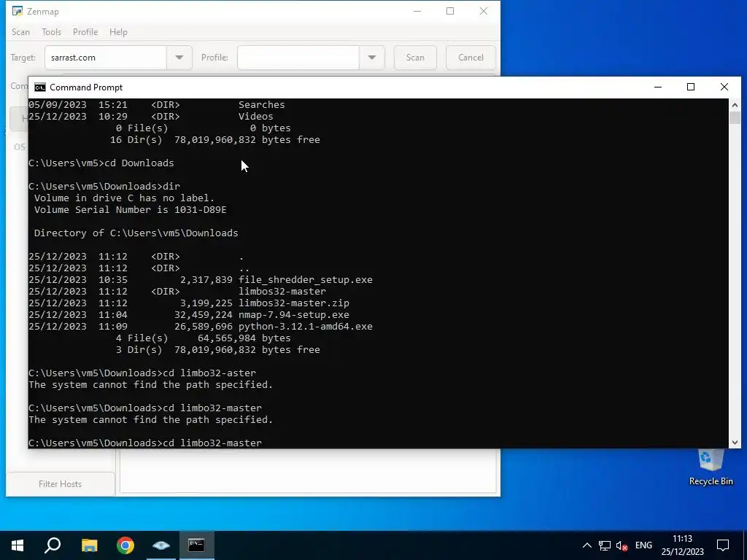Open taskbar search magnifier
The width and height of the screenshot is (747, 560).
tap(53, 545)
